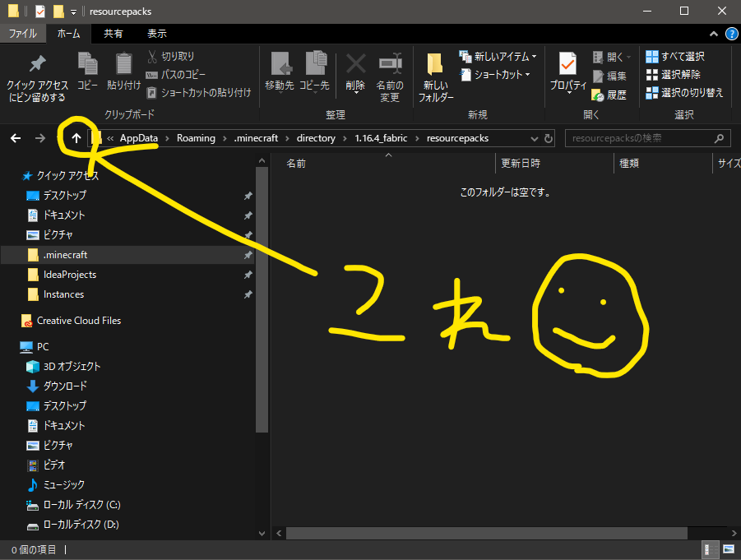Image resolution: width=741 pixels, height=560 pixels.
Task: Click Select all in ribbon
Action: 675,57
